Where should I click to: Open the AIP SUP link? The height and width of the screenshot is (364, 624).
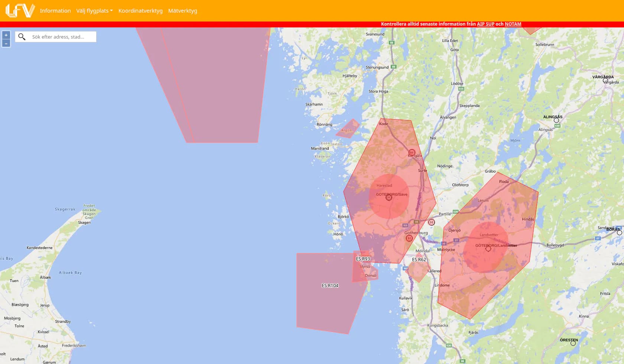pos(485,24)
